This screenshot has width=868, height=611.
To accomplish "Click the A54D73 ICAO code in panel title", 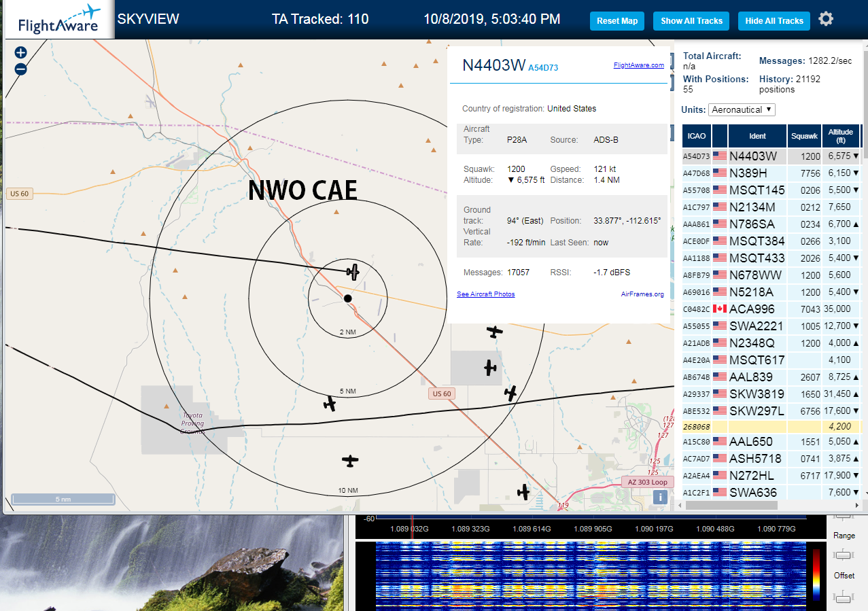I will pyautogui.click(x=543, y=67).
